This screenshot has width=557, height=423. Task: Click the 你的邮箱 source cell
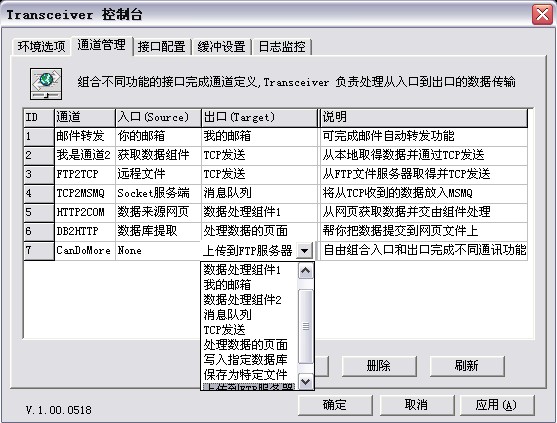click(158, 137)
